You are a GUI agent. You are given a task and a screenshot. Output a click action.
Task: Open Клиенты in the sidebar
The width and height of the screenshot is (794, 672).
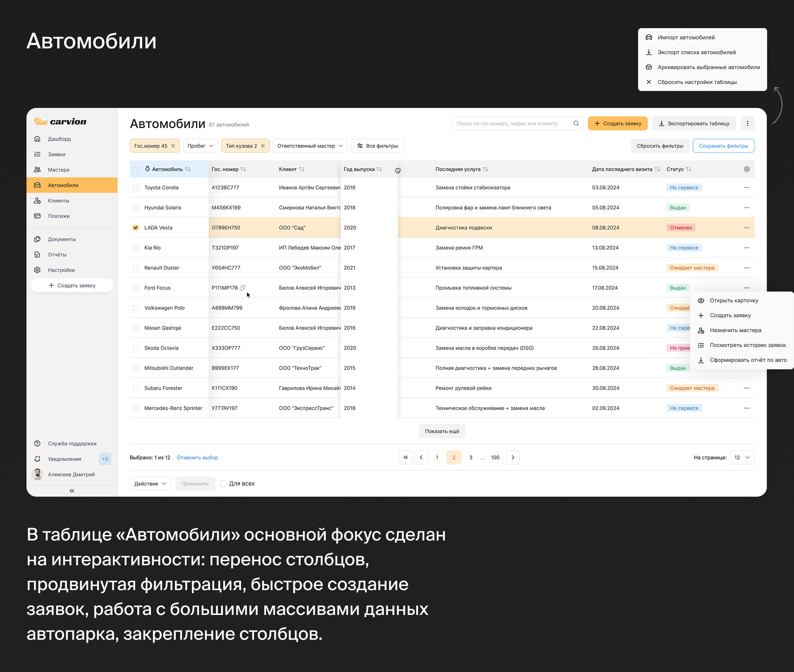[58, 201]
